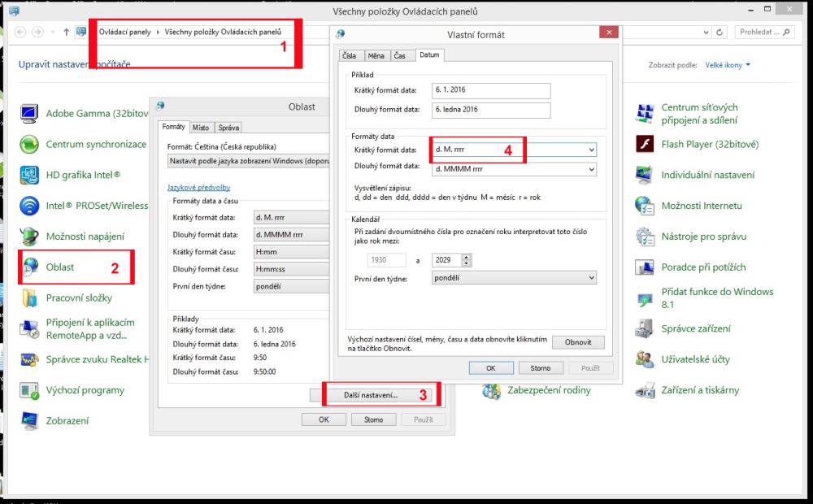Switch to Správa tab in Oblast dialog

(228, 128)
